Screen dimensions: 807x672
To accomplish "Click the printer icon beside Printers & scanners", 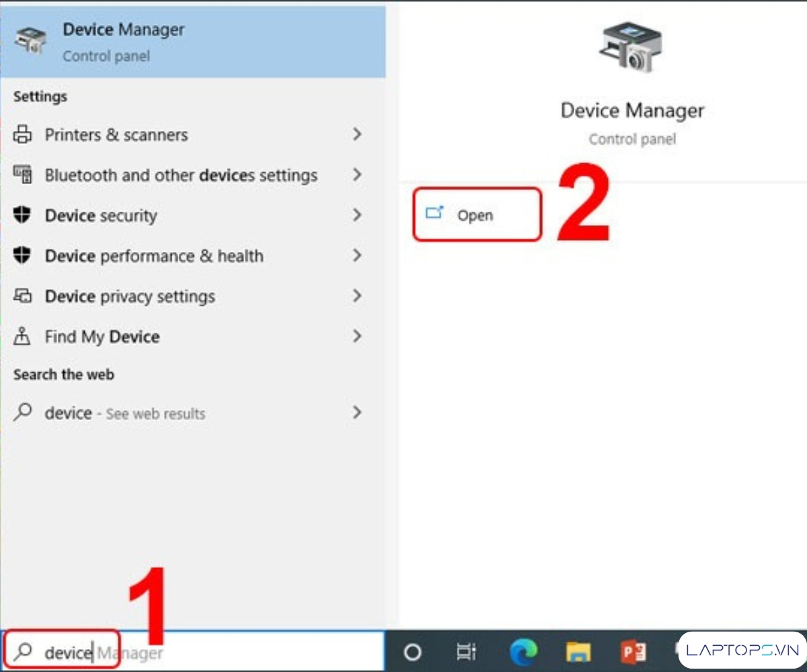I will pyautogui.click(x=23, y=135).
